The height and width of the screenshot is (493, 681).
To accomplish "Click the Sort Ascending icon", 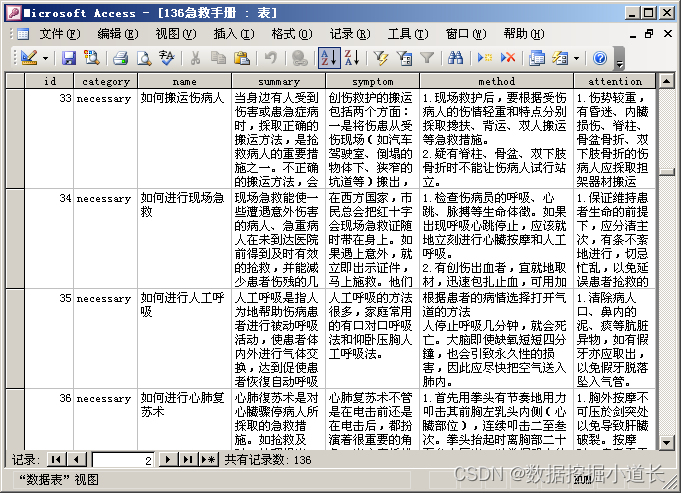I will (x=329, y=58).
